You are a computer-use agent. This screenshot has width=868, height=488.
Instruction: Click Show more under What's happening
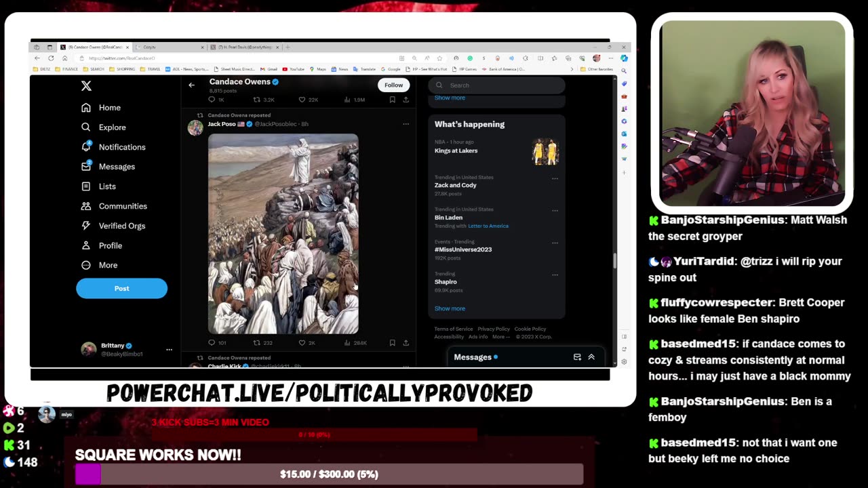450,308
